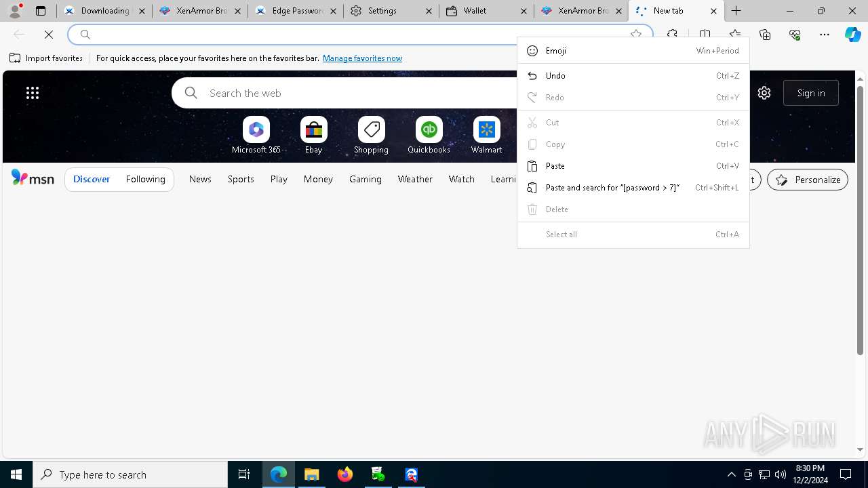The image size is (868, 488).
Task: Switch to the Edge Password tab
Action: click(x=295, y=11)
